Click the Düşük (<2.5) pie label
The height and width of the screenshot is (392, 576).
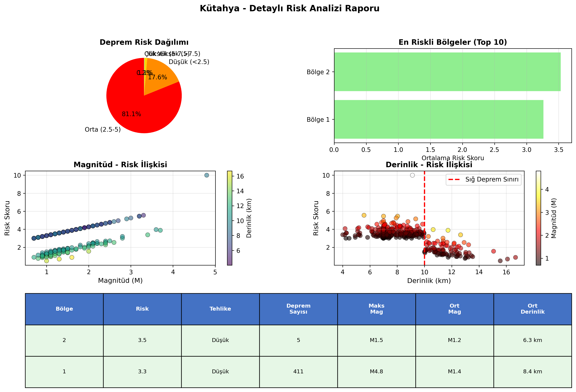[x=189, y=62]
